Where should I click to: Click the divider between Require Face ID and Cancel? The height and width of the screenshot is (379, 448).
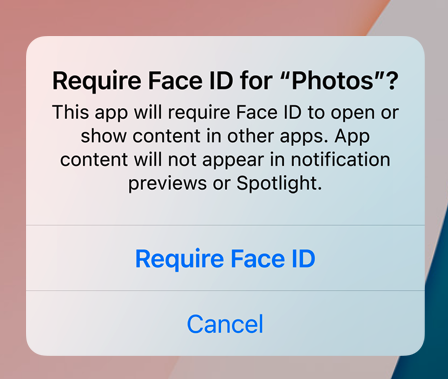[225, 290]
